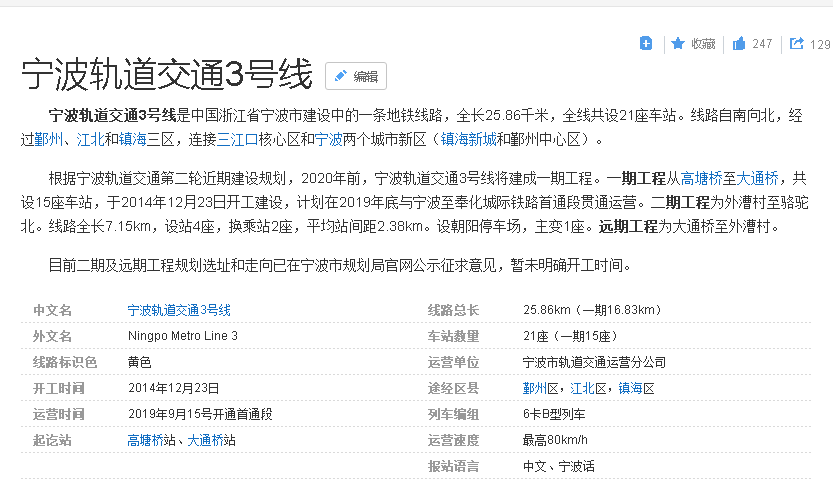Click the value 25.86km（一期16.83km）
833x487 pixels.
pos(592,310)
